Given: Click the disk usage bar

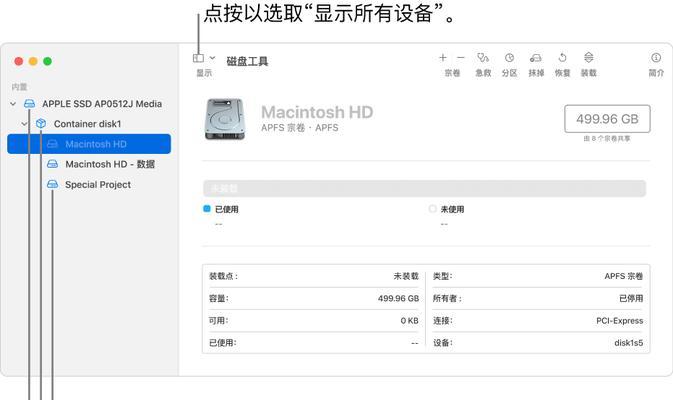Looking at the screenshot, I should click(424, 188).
